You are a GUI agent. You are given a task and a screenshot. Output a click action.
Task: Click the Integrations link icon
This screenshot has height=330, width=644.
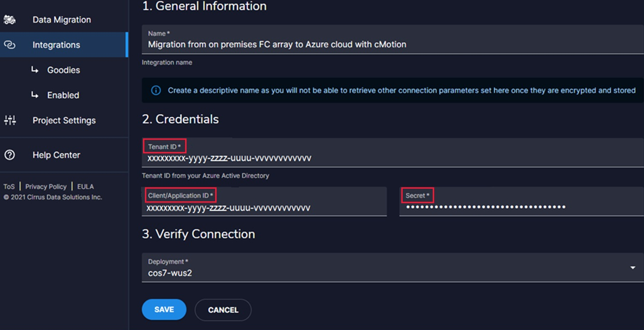pos(10,45)
